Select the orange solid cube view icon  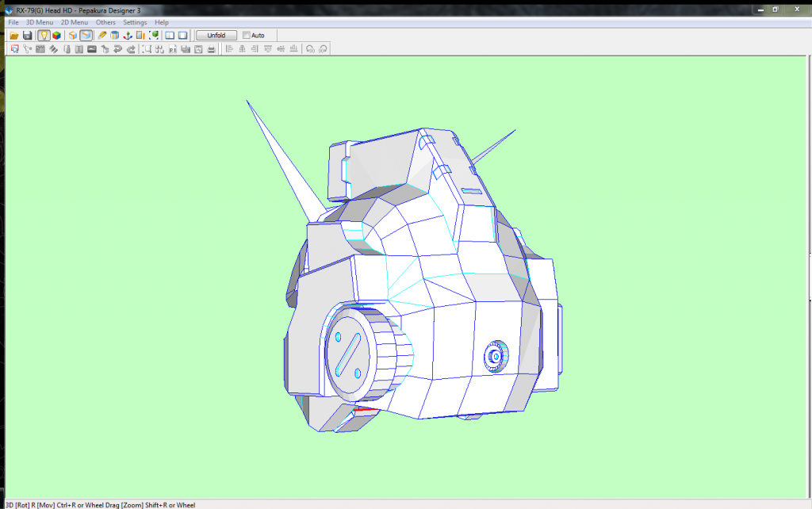click(x=73, y=35)
